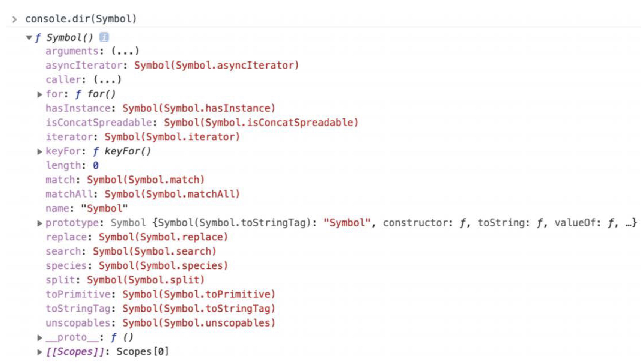Select the iterator property name

69,137
